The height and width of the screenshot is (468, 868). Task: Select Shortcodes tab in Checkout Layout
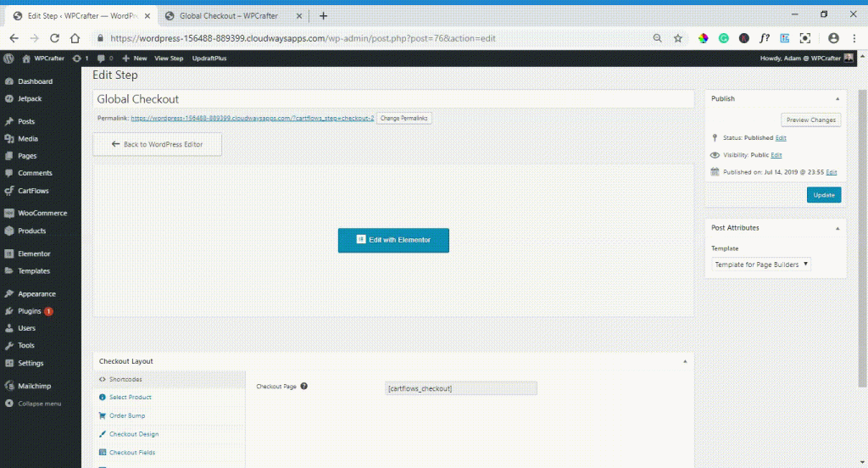click(x=170, y=379)
